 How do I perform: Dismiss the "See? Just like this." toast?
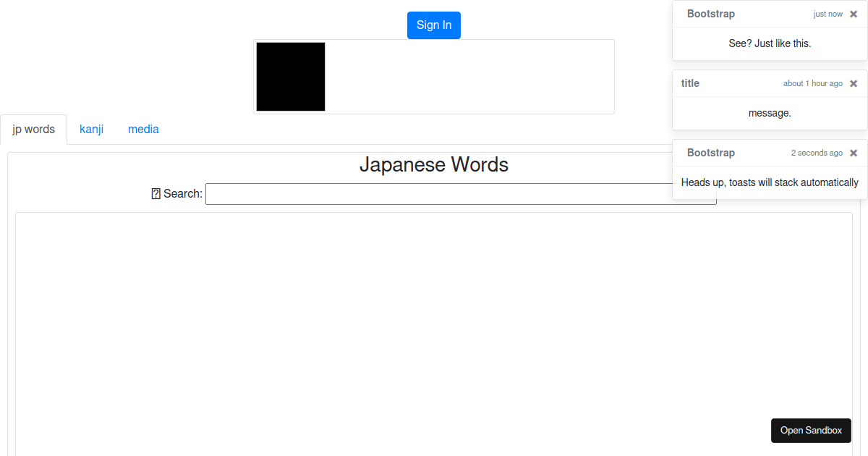(854, 13)
